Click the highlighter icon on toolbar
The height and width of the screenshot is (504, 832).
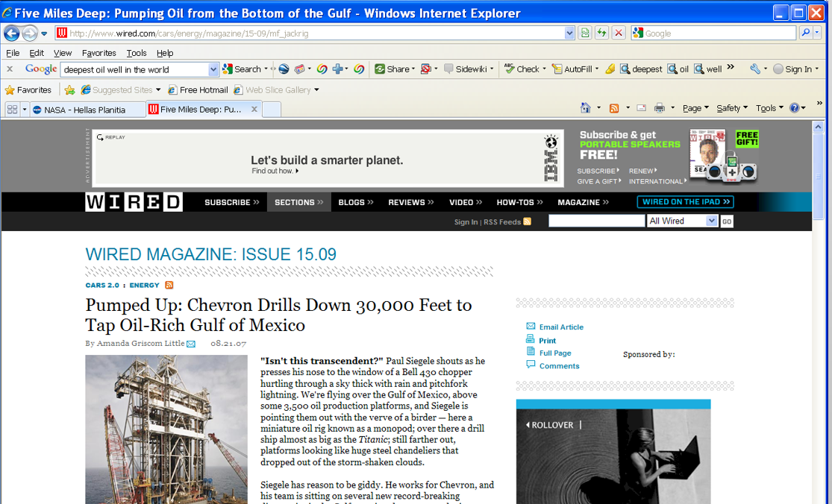click(x=610, y=69)
